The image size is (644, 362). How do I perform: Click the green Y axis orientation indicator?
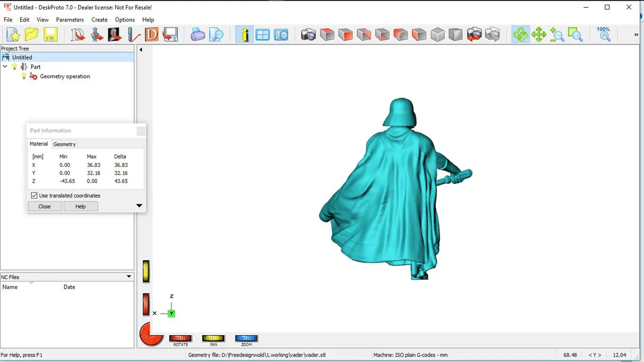[171, 314]
